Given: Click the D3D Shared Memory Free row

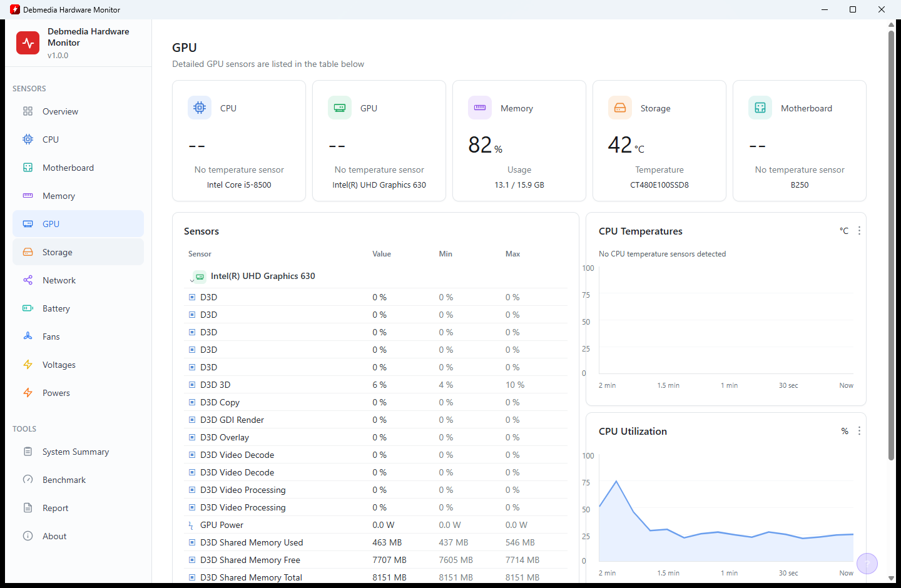Looking at the screenshot, I should tap(375, 560).
